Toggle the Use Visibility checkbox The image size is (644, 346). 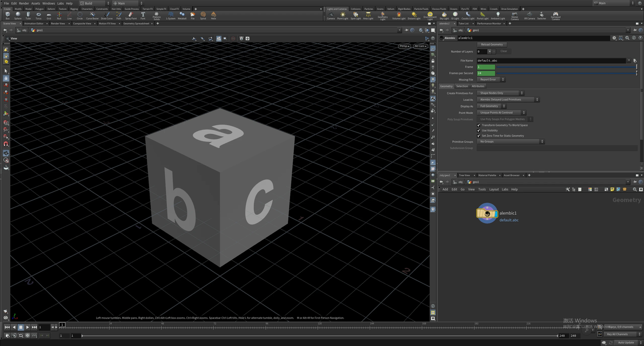coord(479,131)
